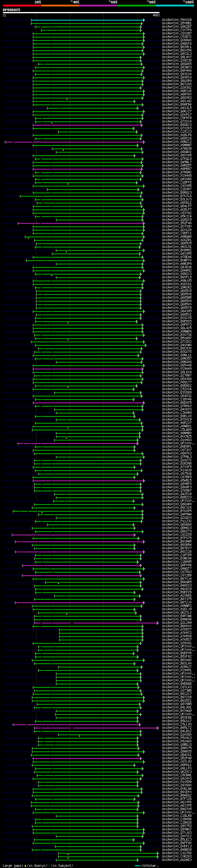The image size is (197, 868).
Task: Select label UniRef100_P29448
Action: tap(177, 176)
